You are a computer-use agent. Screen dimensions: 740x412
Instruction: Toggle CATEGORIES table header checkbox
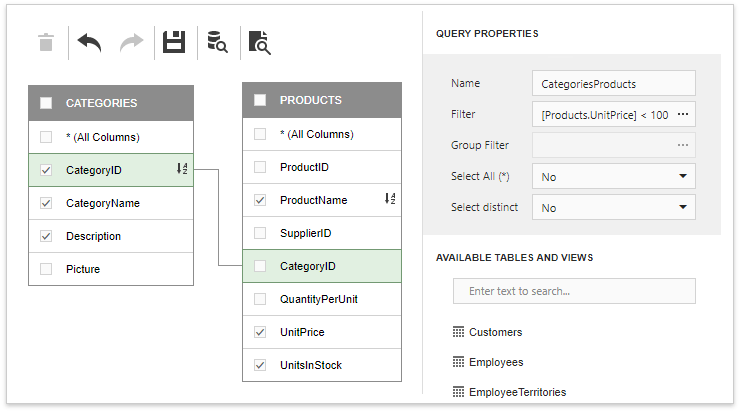(x=46, y=103)
